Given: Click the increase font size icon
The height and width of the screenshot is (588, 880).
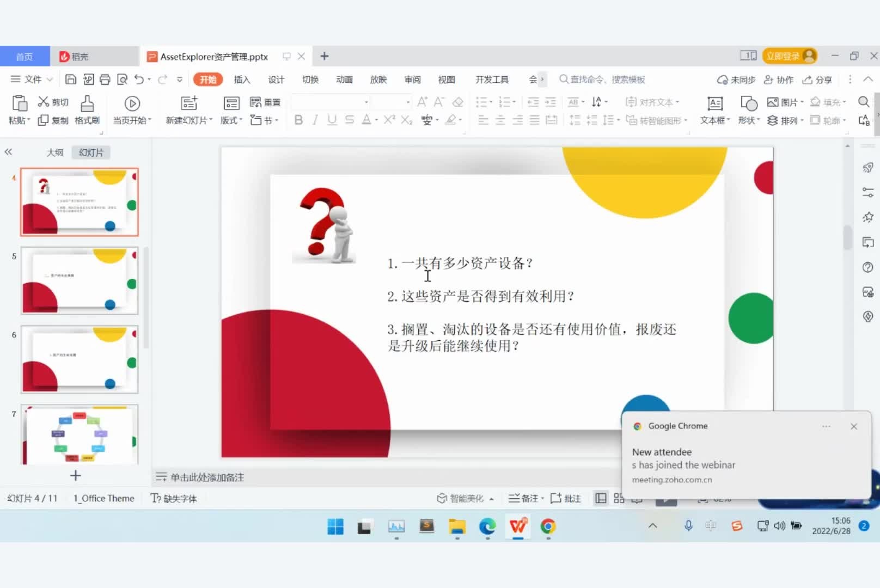Looking at the screenshot, I should (422, 102).
